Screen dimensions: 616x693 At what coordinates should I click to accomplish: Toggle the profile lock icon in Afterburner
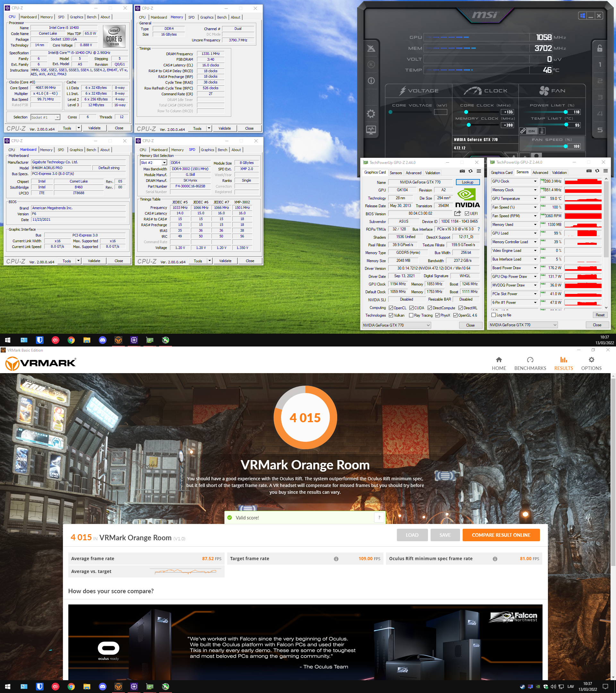click(600, 48)
